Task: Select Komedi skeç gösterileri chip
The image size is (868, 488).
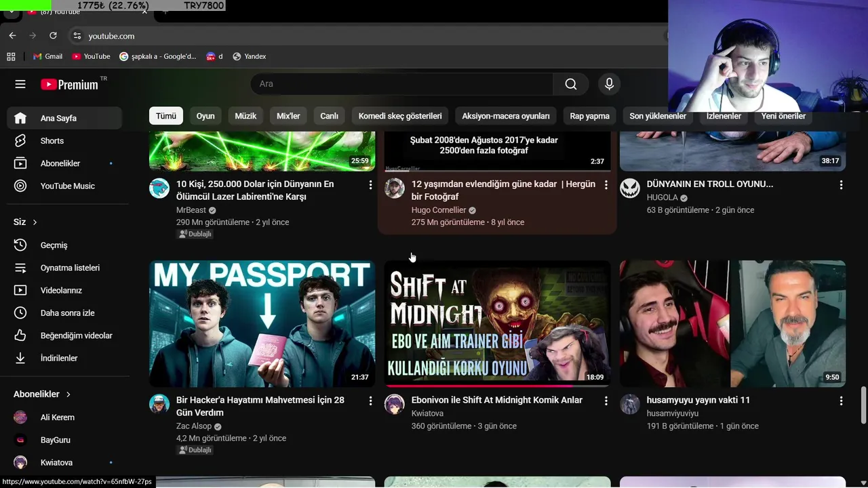Action: [400, 116]
